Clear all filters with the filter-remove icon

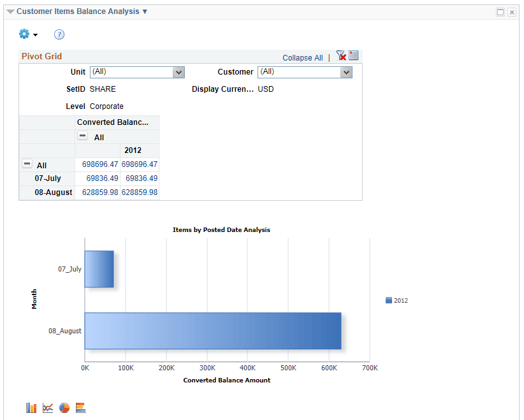pos(340,55)
